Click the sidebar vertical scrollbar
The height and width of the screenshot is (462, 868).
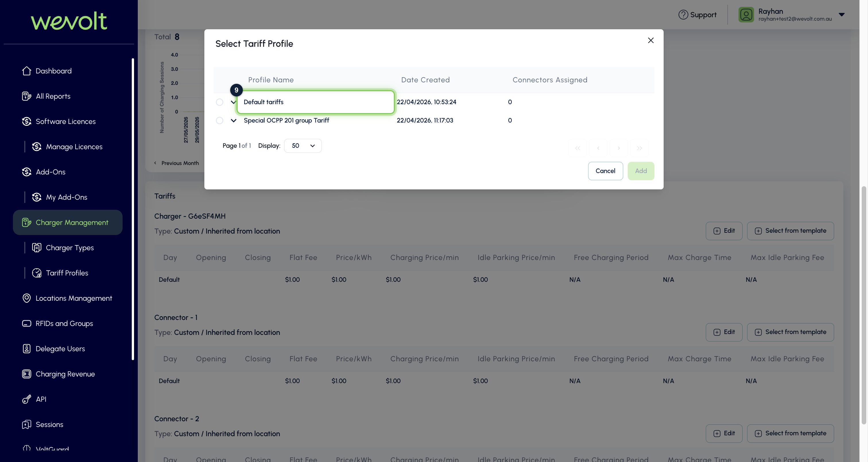[133, 209]
